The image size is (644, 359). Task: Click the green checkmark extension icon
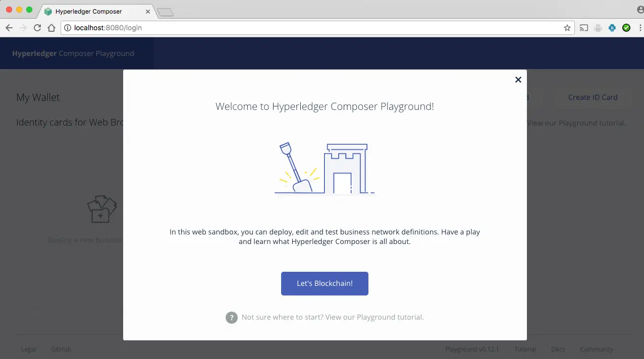626,28
